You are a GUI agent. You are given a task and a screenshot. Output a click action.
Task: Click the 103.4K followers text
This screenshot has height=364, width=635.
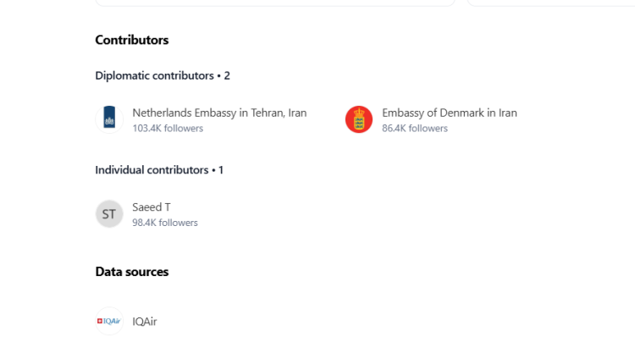click(x=168, y=129)
